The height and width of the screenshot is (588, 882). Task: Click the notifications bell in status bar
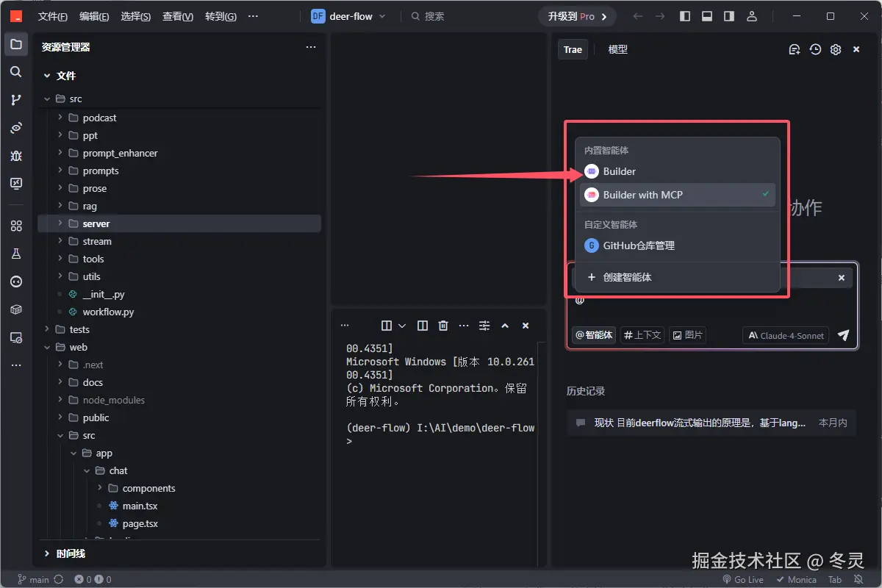pyautogui.click(x=858, y=580)
